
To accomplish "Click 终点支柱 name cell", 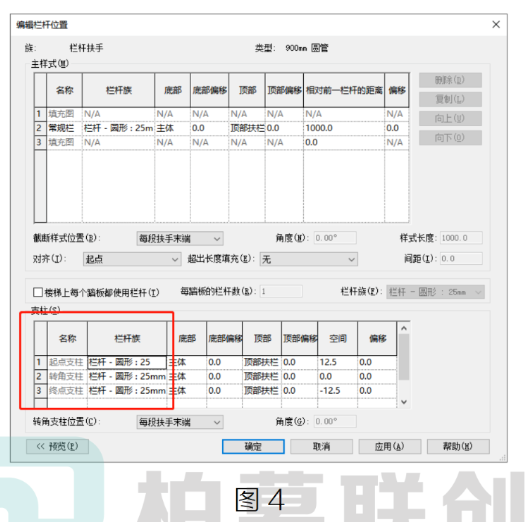I will [66, 391].
